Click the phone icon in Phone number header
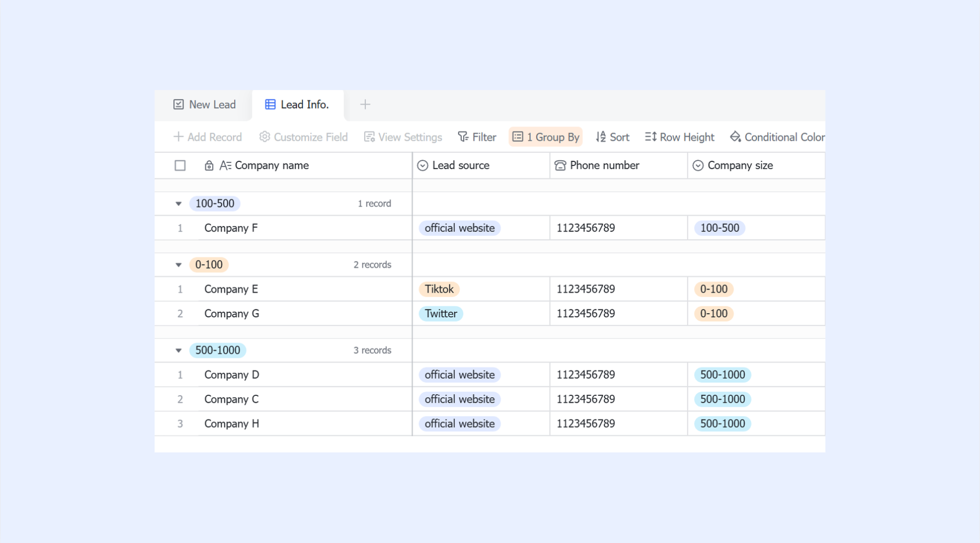Viewport: 980px width, 543px height. coord(560,165)
